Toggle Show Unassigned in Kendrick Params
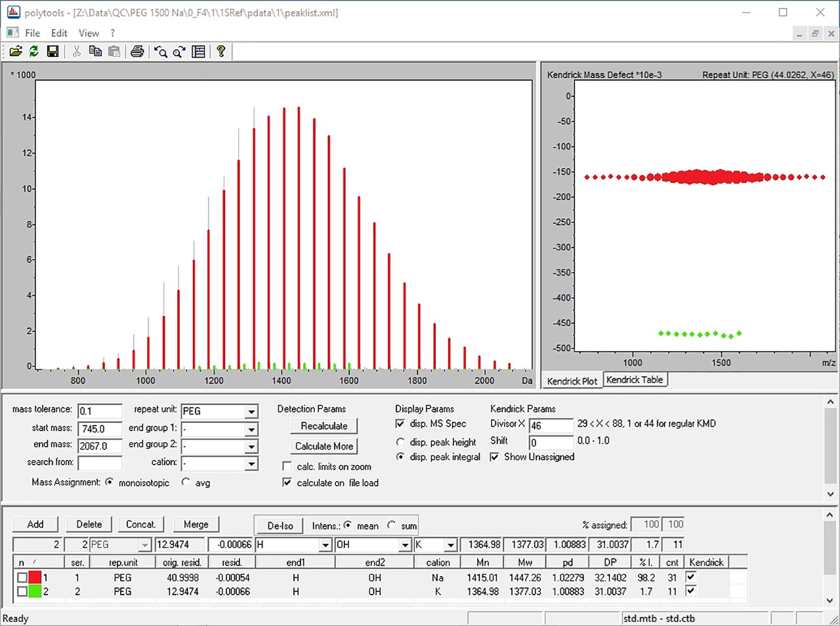840x626 pixels. click(495, 457)
